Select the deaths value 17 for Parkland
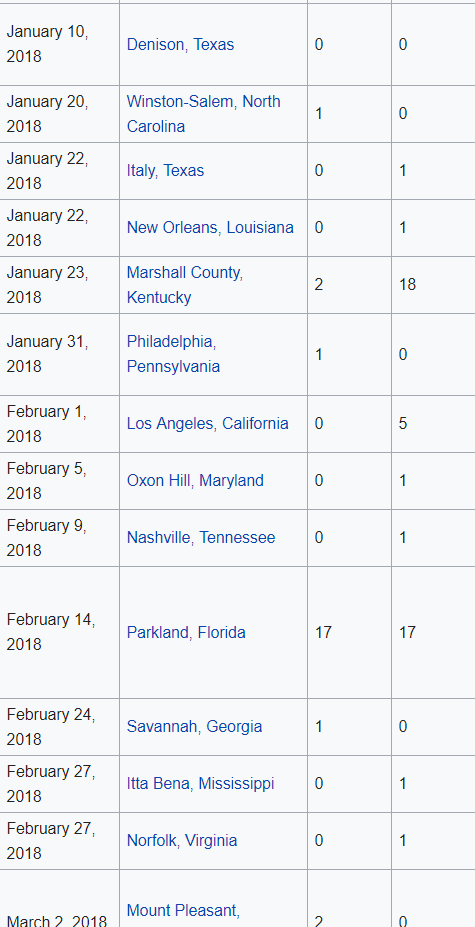This screenshot has width=475, height=927. click(x=324, y=633)
